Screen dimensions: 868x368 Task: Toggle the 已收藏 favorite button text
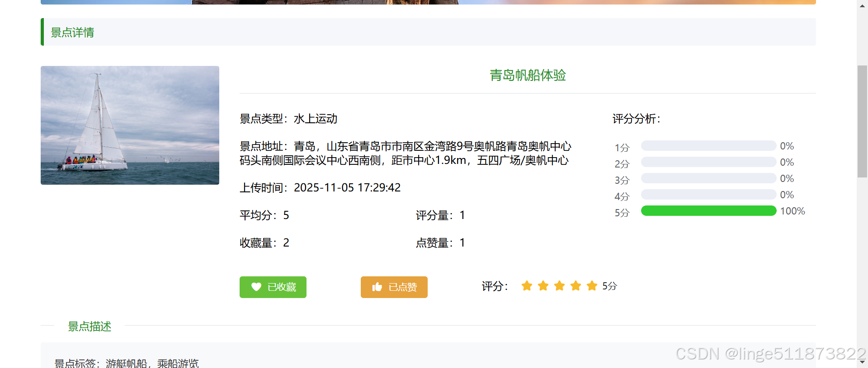[282, 287]
